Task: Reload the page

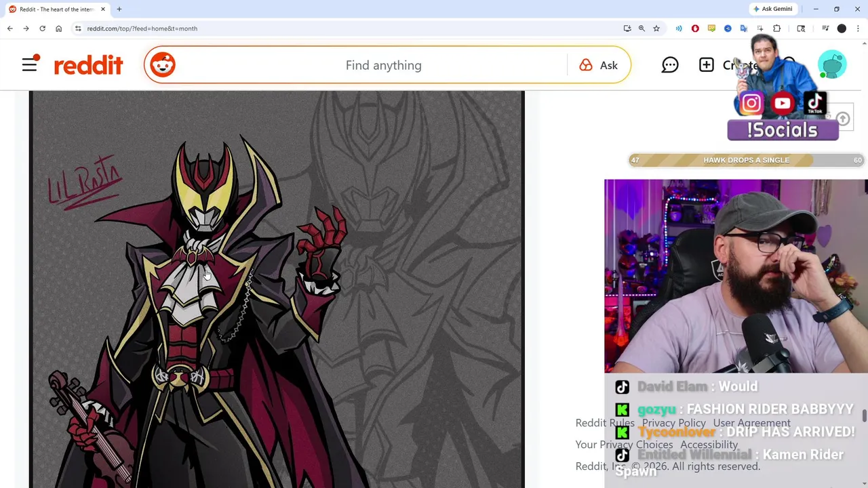Action: tap(42, 28)
